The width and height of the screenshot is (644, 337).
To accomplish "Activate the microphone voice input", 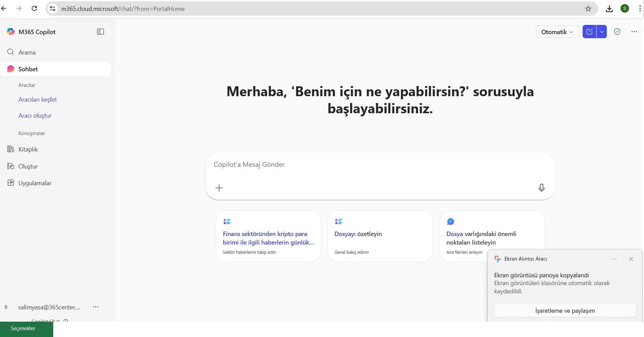I will pyautogui.click(x=542, y=188).
